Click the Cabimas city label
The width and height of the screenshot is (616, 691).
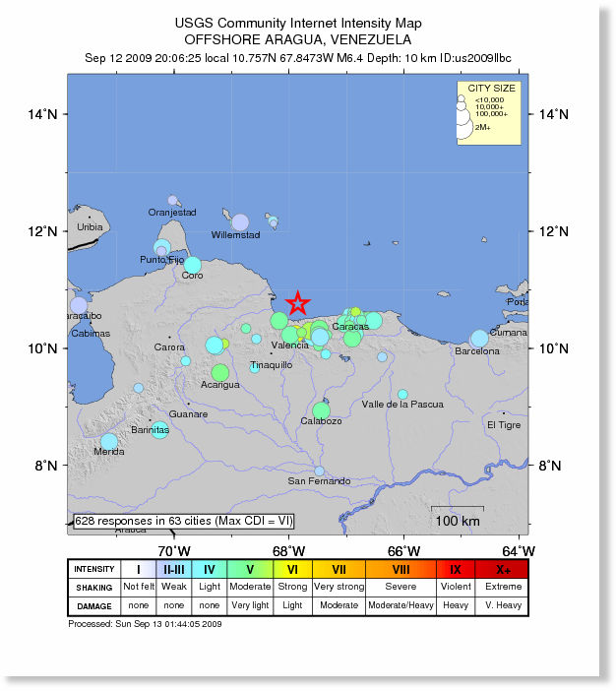coord(91,333)
